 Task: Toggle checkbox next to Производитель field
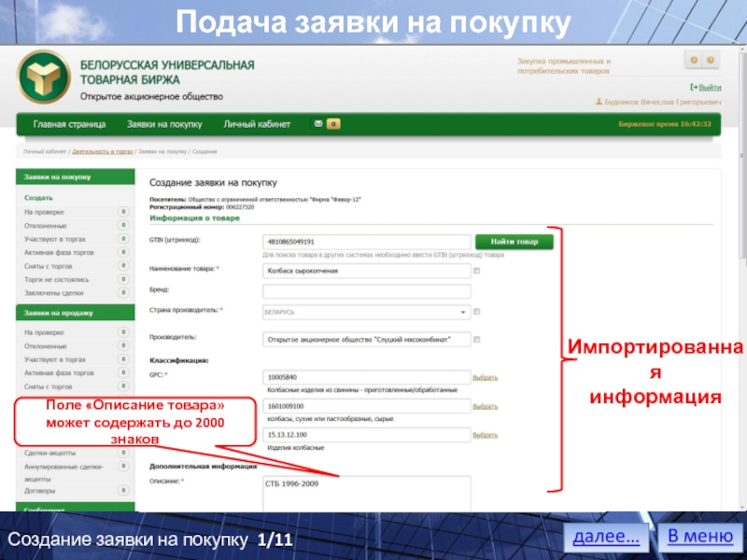point(476,340)
